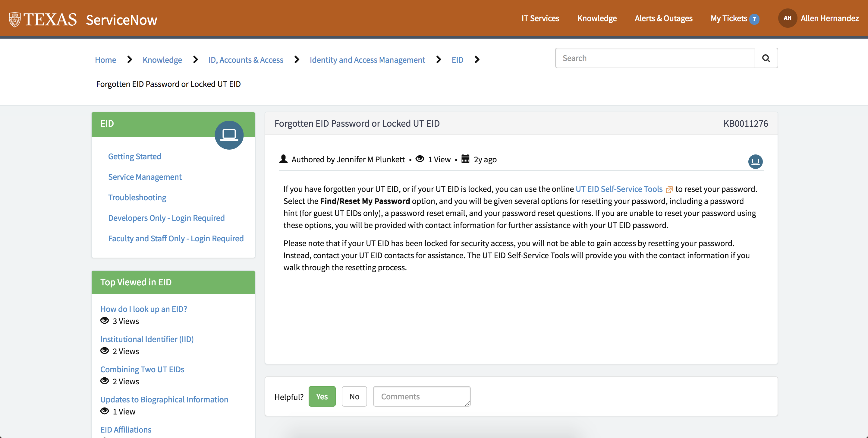The height and width of the screenshot is (438, 868).
Task: Open the Troubleshooting sidebar link
Action: coord(137,197)
